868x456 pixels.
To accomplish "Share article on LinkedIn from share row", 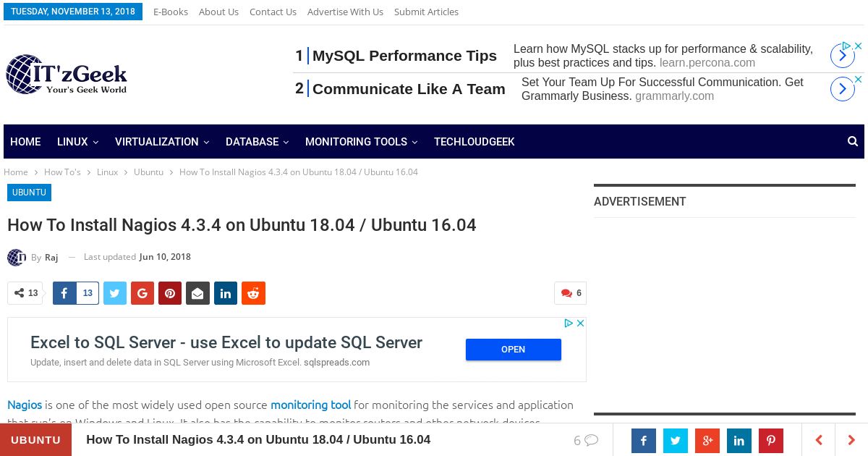I will [x=226, y=293].
